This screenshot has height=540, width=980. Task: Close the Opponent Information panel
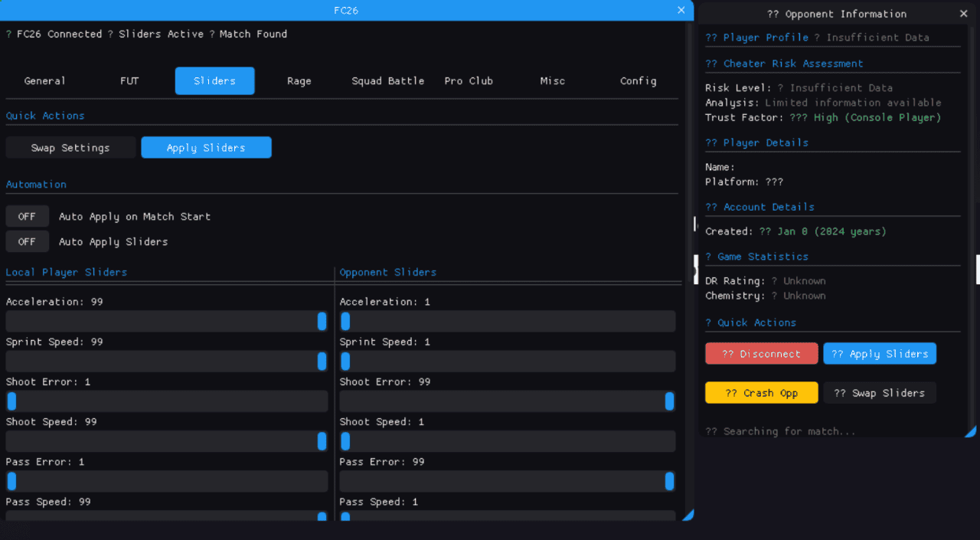[963, 14]
